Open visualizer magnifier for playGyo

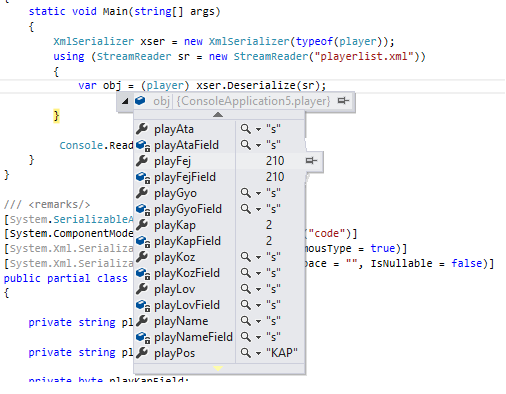[246, 193]
